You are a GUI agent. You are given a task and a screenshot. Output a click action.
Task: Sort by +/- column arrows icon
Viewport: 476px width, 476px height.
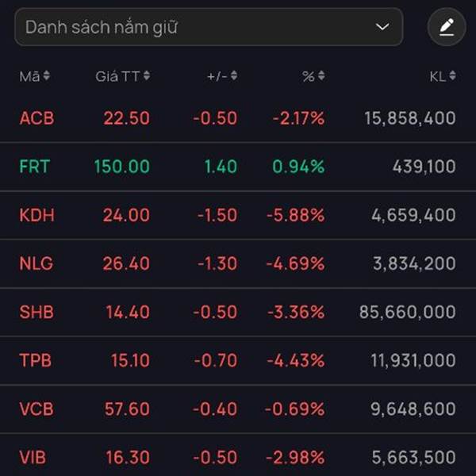click(234, 75)
